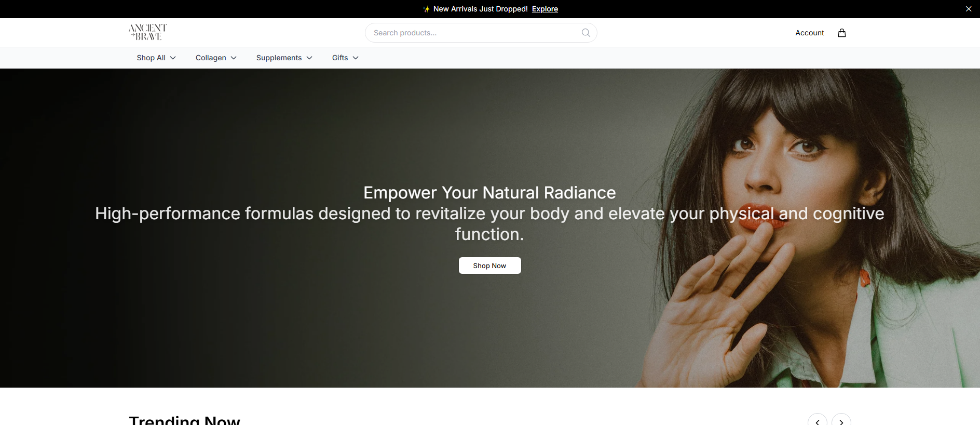This screenshot has height=425, width=980.
Task: Expand the Supplements menu
Action: point(284,58)
